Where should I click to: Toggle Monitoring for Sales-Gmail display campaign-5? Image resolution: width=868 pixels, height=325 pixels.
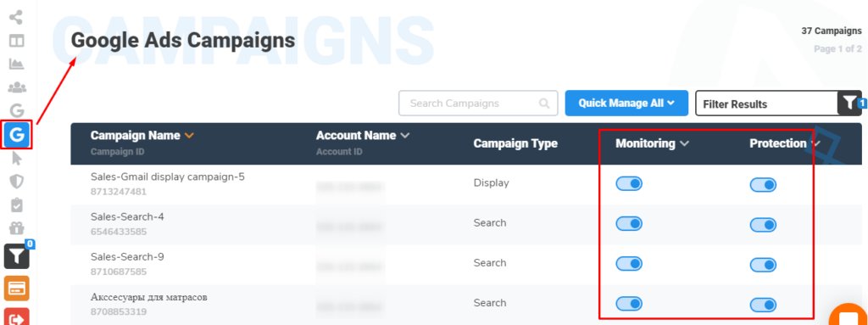click(629, 183)
